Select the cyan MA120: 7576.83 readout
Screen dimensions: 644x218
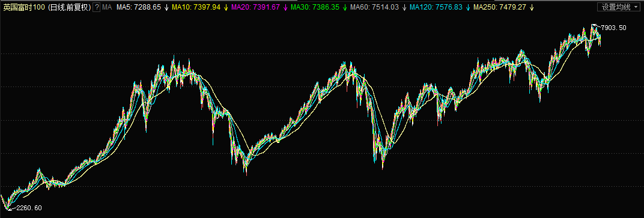click(436, 7)
